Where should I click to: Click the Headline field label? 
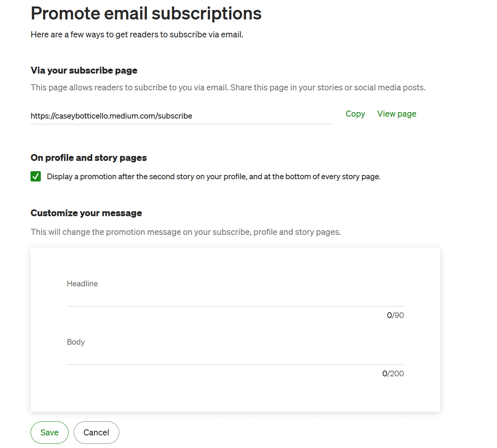(x=82, y=284)
